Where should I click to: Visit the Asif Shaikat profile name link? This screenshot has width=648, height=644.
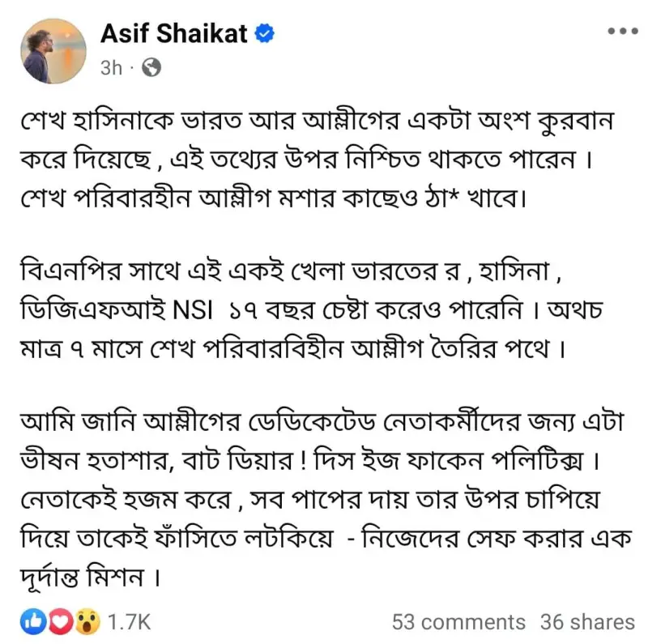pyautogui.click(x=174, y=33)
